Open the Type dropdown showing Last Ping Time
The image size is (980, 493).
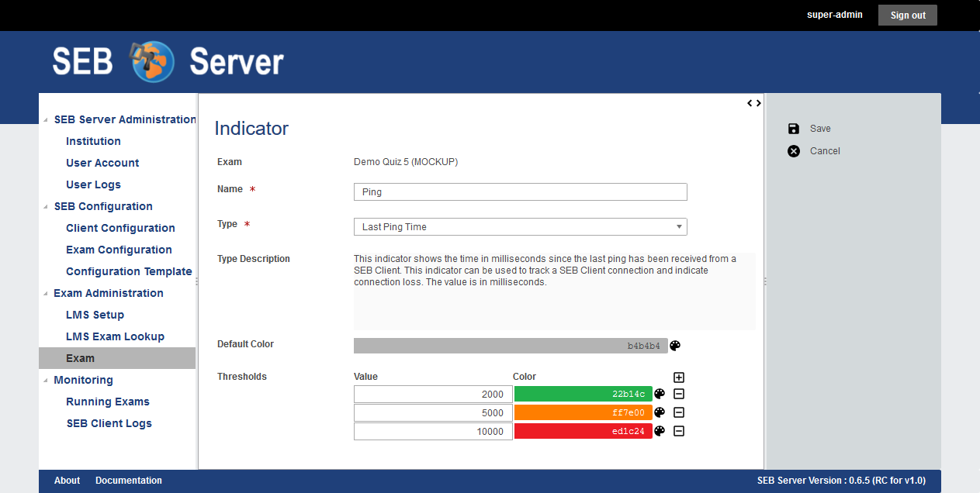click(520, 227)
